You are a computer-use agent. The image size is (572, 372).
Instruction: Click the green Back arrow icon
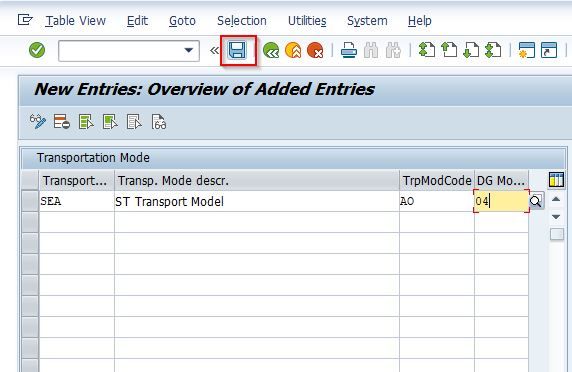coord(271,50)
